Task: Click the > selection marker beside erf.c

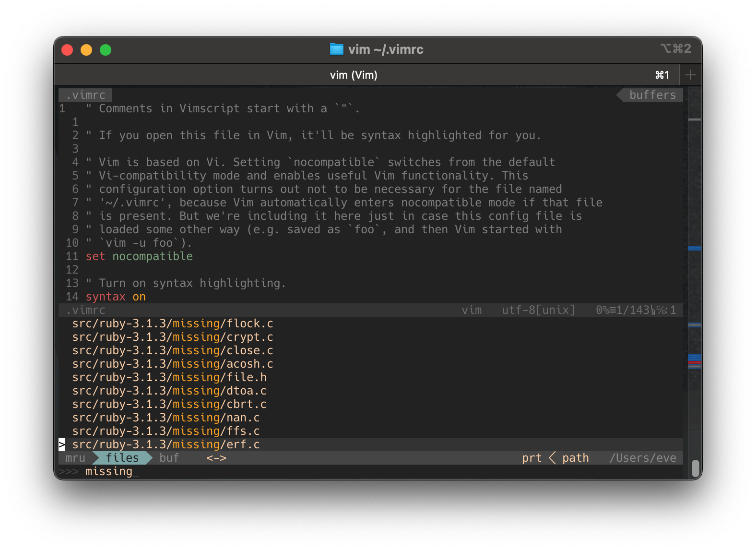Action: [x=62, y=444]
